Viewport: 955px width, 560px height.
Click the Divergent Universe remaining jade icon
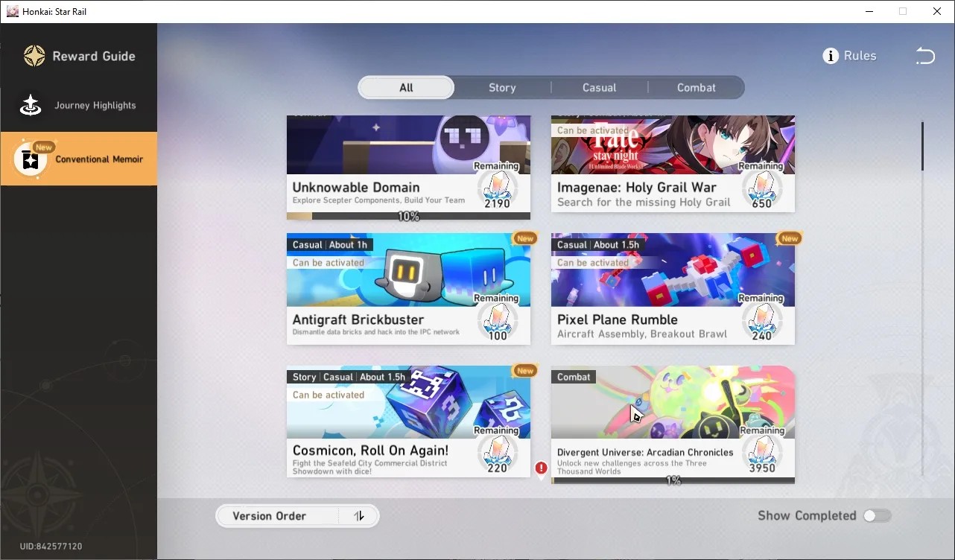point(761,450)
